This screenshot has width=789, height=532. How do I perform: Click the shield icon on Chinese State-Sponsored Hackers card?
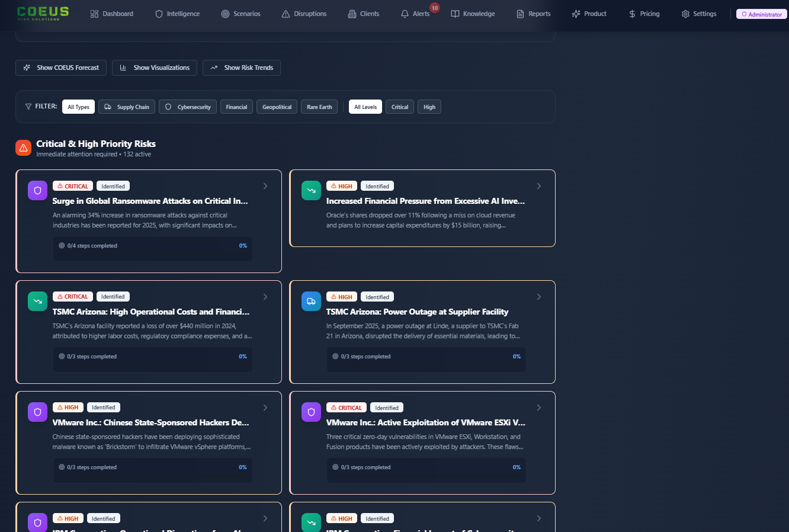[x=37, y=412]
